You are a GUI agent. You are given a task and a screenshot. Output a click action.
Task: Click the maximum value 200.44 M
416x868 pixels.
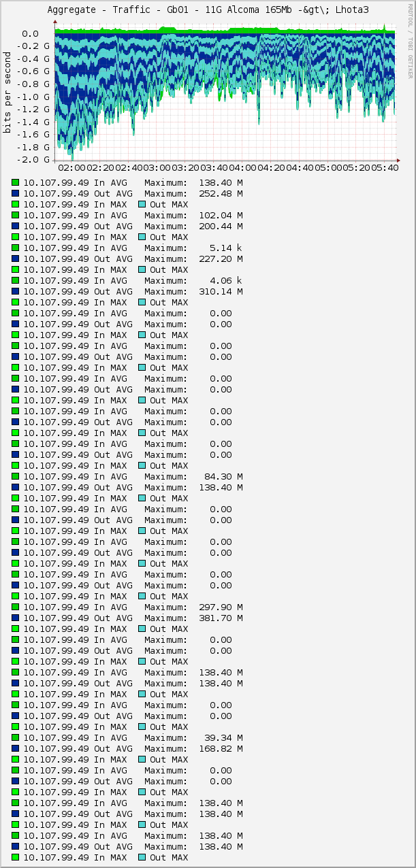(221, 227)
